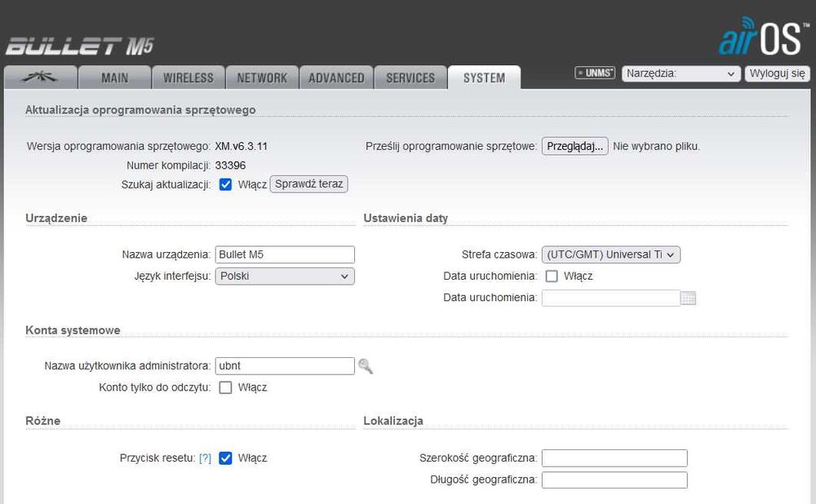Enable the Data uruchomienia checkbox
The height and width of the screenshot is (504, 816).
point(552,276)
